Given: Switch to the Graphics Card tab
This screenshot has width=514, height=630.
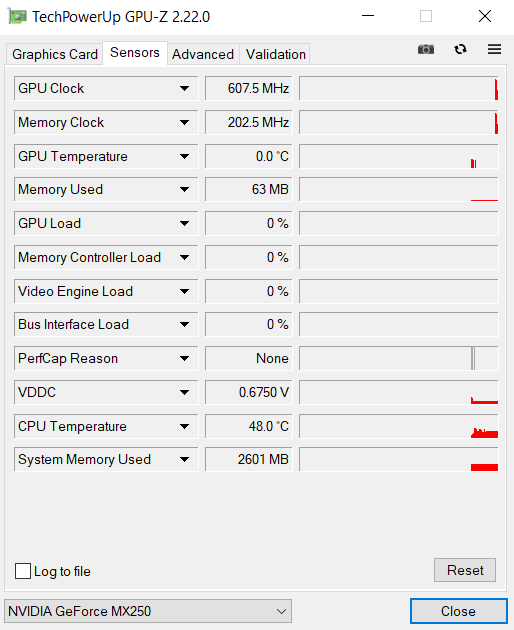Looking at the screenshot, I should tap(55, 54).
